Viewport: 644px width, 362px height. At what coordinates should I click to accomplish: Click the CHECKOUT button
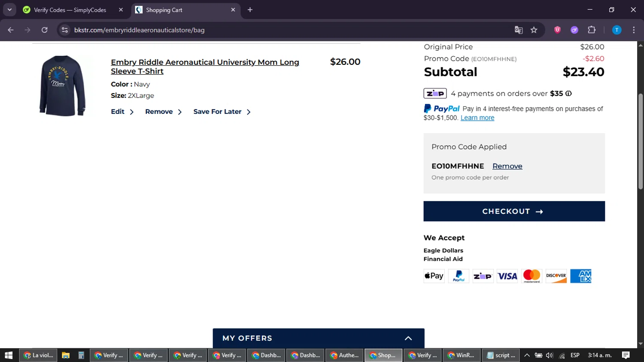[514, 211]
